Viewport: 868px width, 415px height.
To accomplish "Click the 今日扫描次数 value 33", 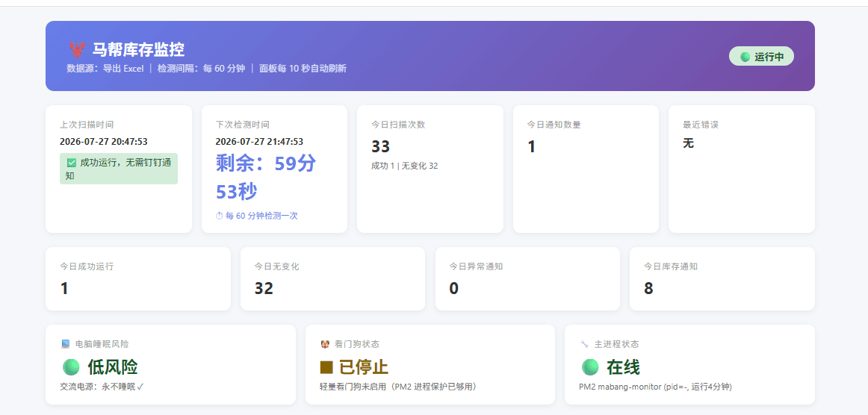I will (x=380, y=146).
